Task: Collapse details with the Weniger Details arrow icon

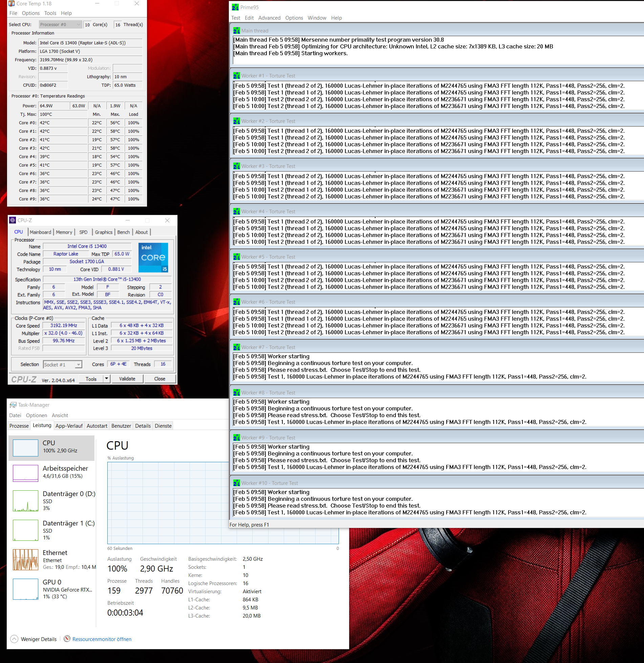Action: [14, 639]
